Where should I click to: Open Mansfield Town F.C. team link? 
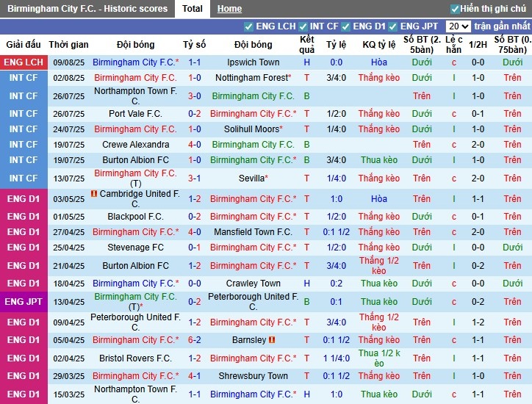coord(253,232)
